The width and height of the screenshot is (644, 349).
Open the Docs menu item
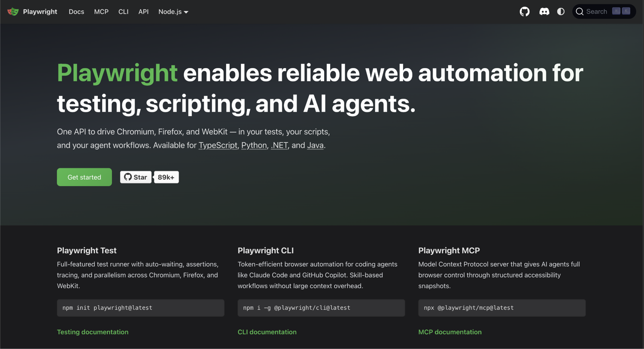[x=76, y=12]
